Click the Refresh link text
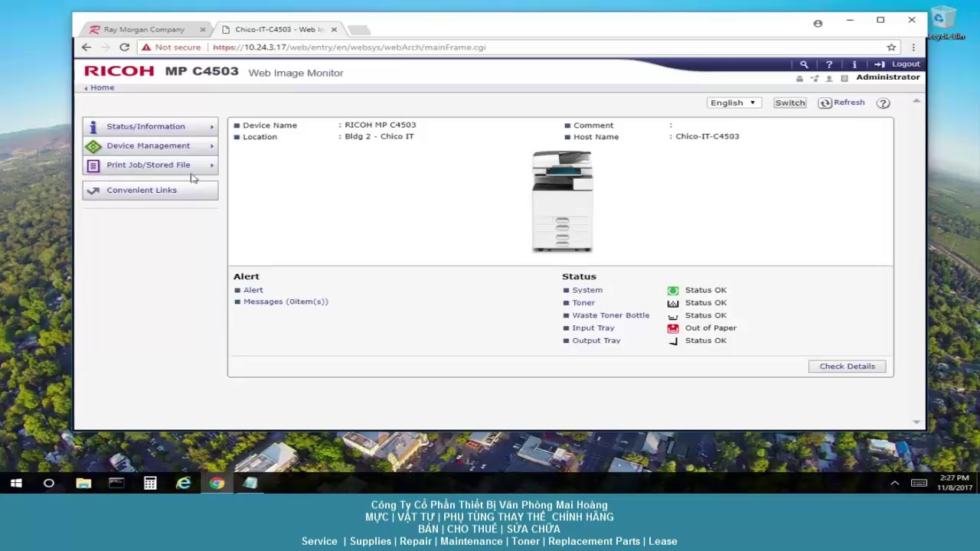The image size is (980, 551). click(x=849, y=103)
